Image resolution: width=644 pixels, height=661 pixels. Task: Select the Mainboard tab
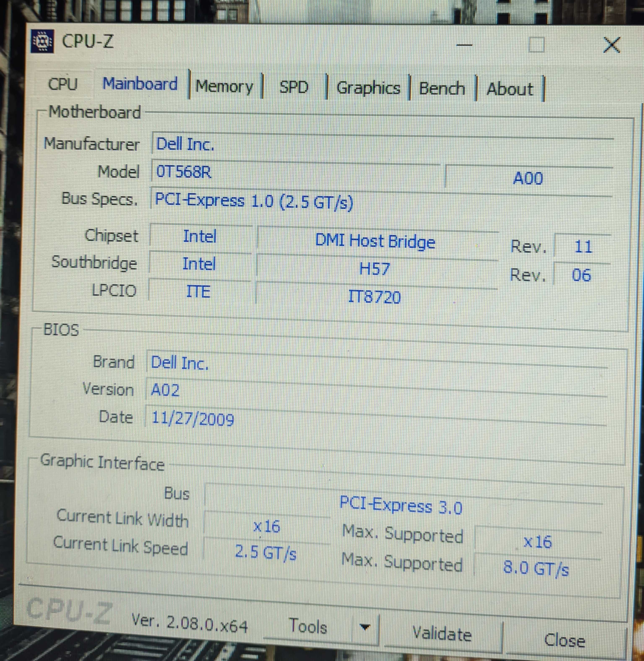(x=140, y=84)
